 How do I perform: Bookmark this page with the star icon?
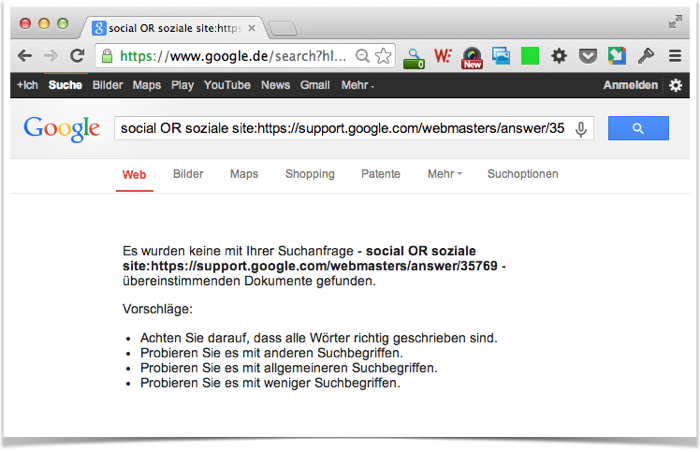(x=383, y=56)
